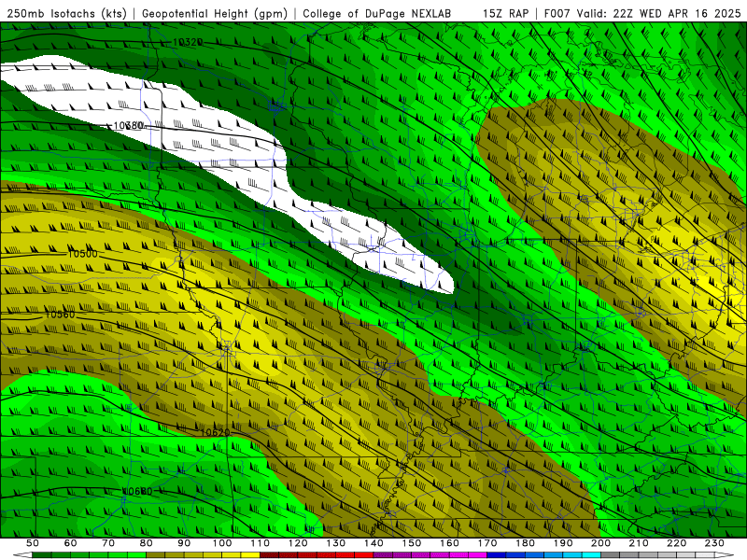Image resolution: width=747 pixels, height=560 pixels.
Task: Click the "250mb Isotachs (kts)" title text
Action: point(66,13)
